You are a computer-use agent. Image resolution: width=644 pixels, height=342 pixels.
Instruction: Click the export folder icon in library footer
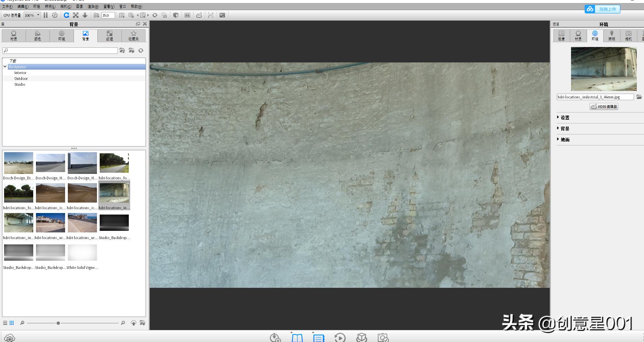coord(143,323)
